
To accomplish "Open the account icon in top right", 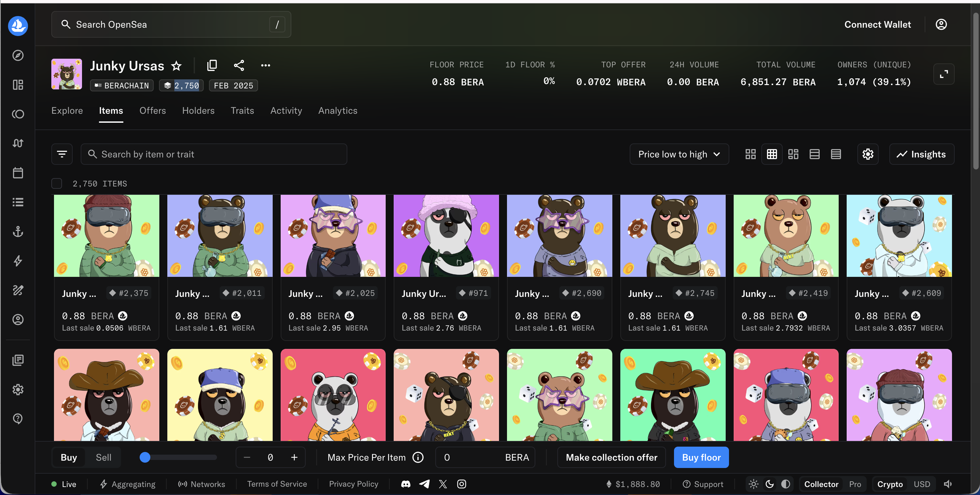I will (941, 24).
